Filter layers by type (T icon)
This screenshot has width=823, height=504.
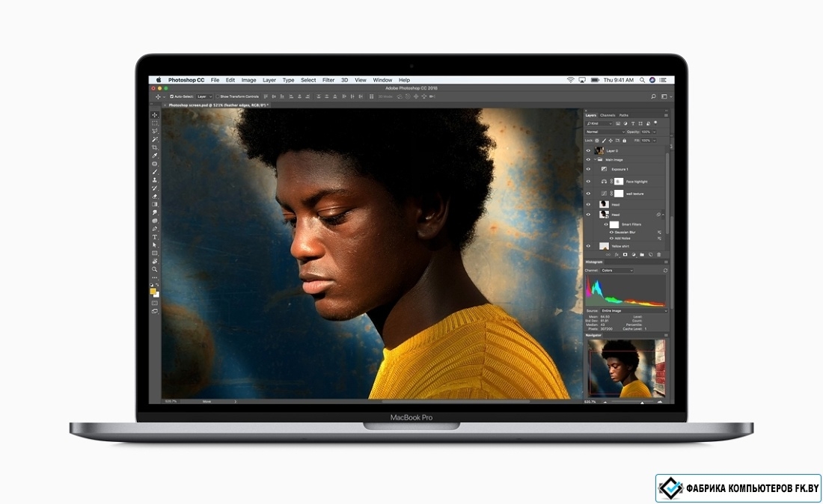(633, 124)
